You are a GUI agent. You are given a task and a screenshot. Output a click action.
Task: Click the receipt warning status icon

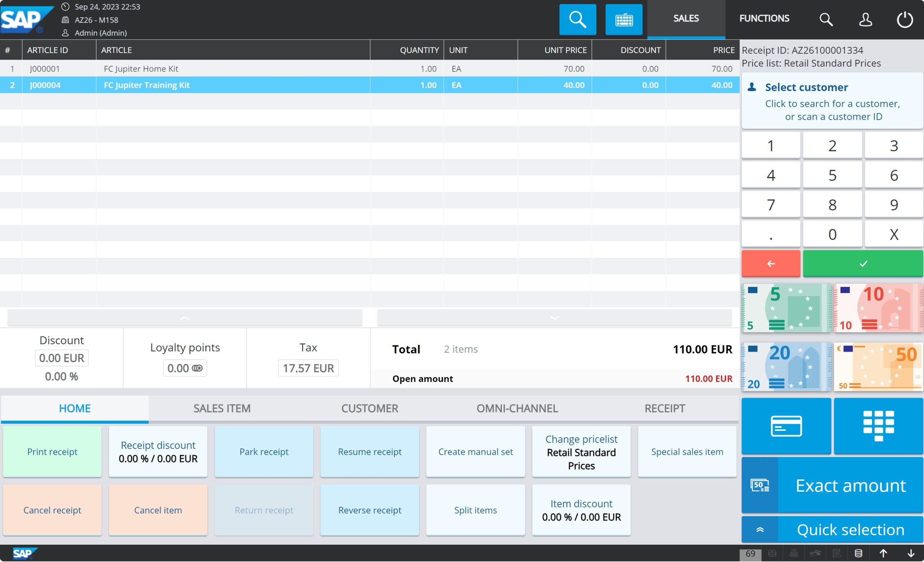(837, 554)
